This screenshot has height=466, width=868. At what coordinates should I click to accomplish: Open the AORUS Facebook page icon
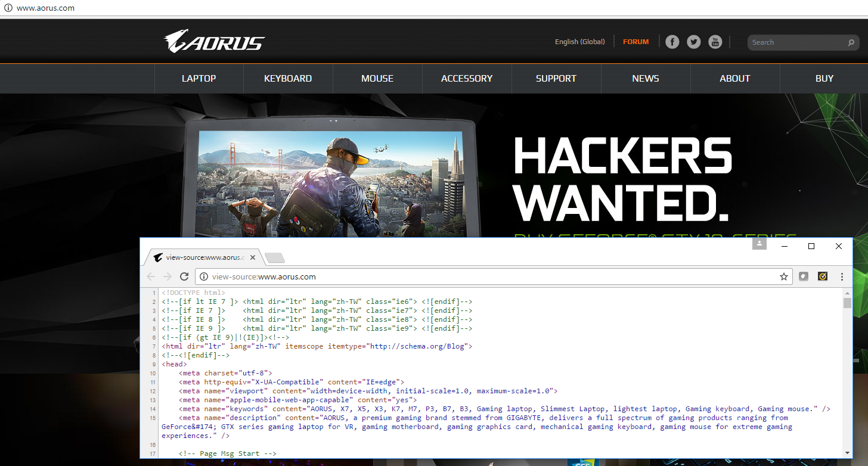[672, 42]
